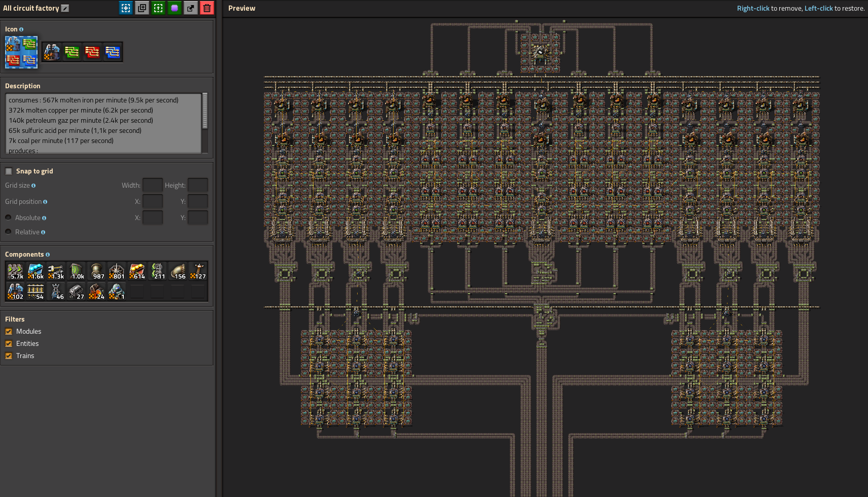Click the purple blueprint color button
This screenshot has width=868, height=497.
click(x=175, y=8)
